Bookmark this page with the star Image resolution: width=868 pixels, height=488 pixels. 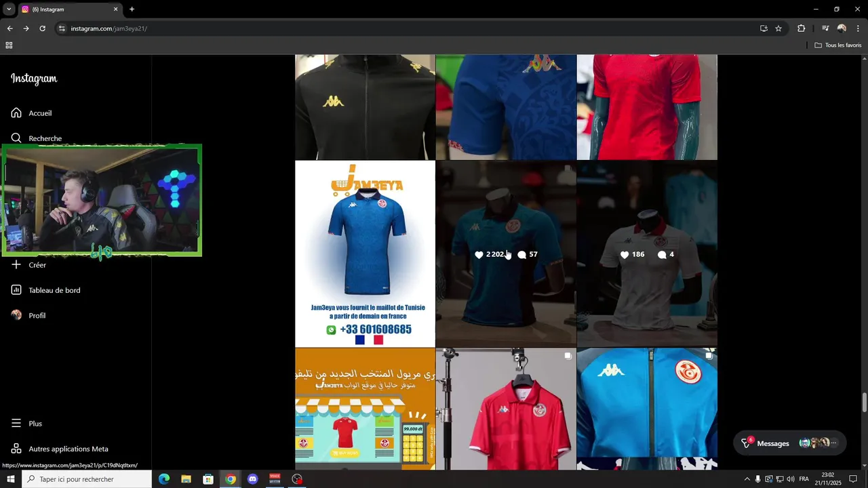pyautogui.click(x=778, y=28)
